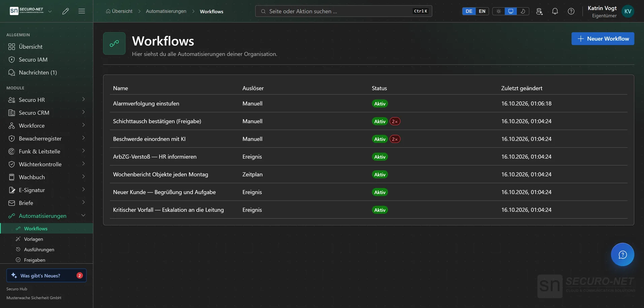Select system theme monitor icon
The image size is (644, 308).
511,11
